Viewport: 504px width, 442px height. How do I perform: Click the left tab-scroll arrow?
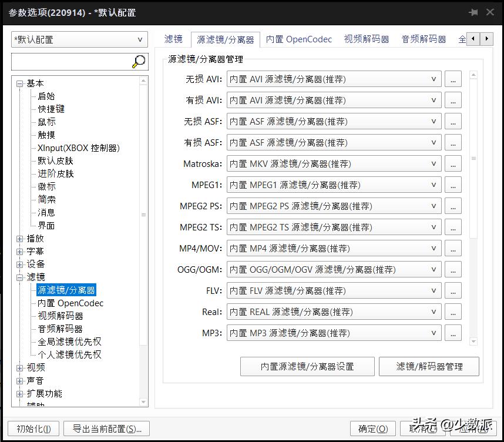tap(473, 39)
